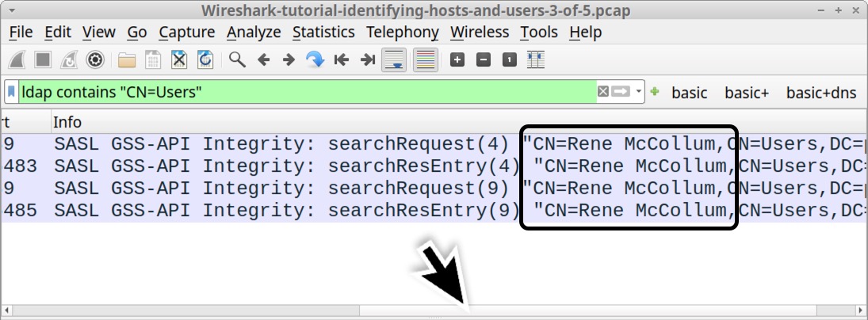Open the Statistics menu

click(324, 32)
